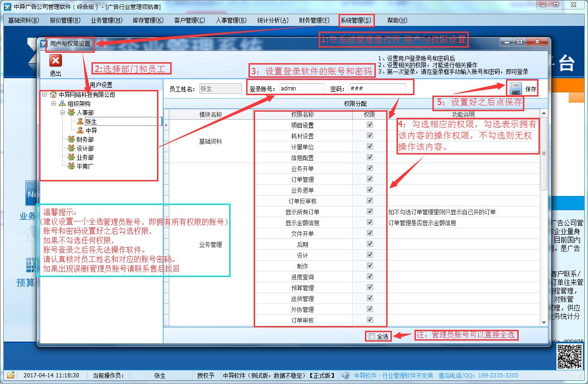The height and width of the screenshot is (384, 588).
Task: Click the 权限名称 column header
Action: 302,114
